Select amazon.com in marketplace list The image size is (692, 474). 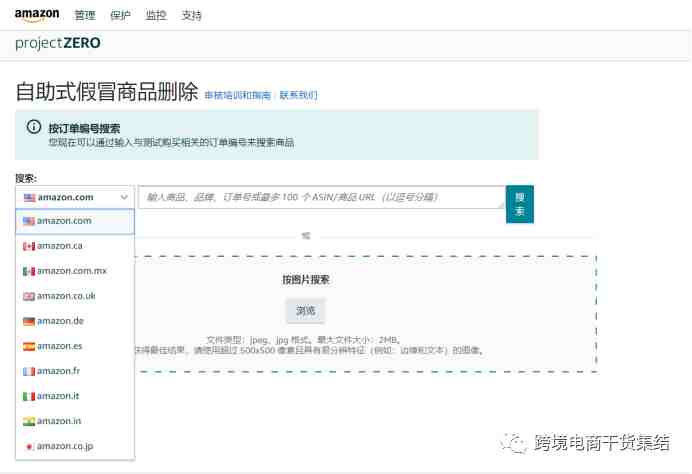point(75,221)
